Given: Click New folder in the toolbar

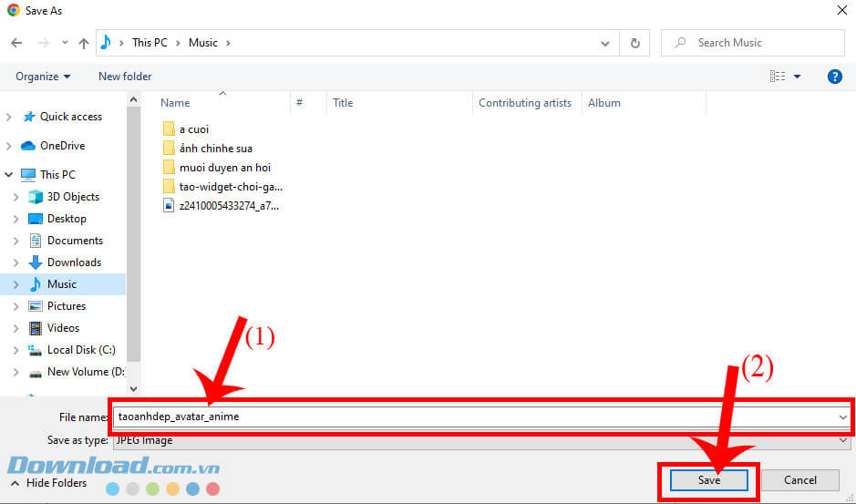Looking at the screenshot, I should 125,77.
